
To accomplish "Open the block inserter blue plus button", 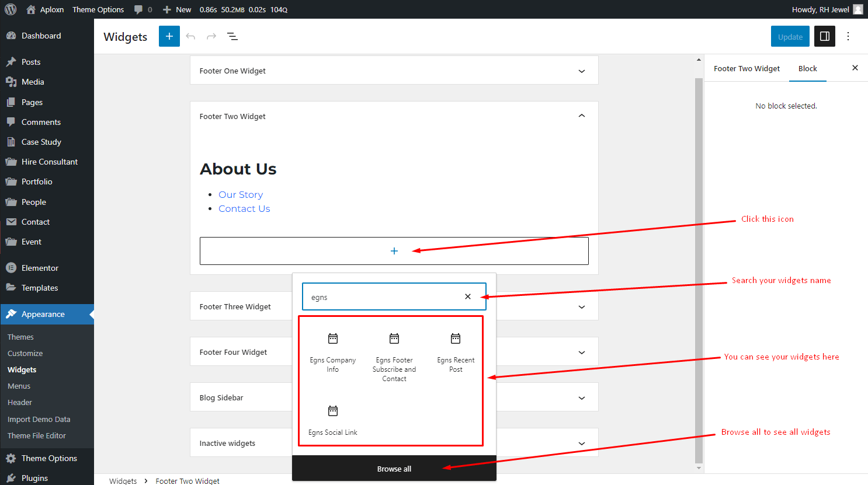I will (x=169, y=36).
